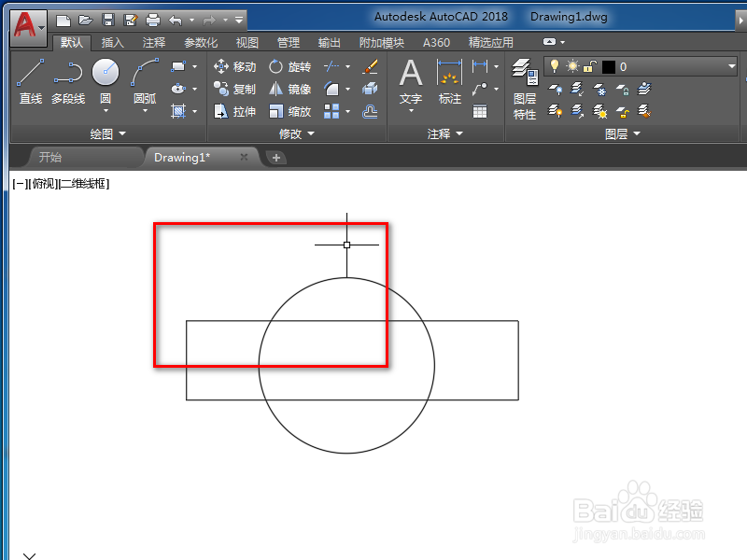Open the Trim tool dropdown arrow
The image size is (747, 560).
pos(347,66)
